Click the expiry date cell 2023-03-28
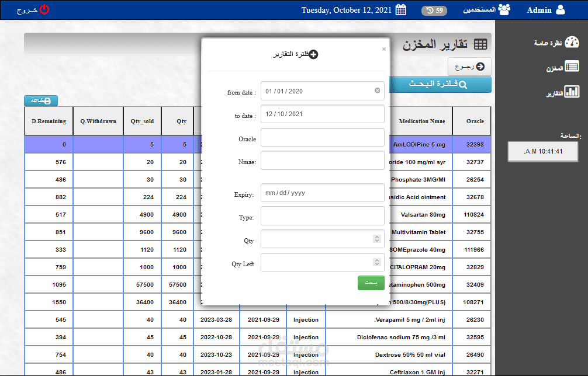The height and width of the screenshot is (376, 588). pos(216,320)
